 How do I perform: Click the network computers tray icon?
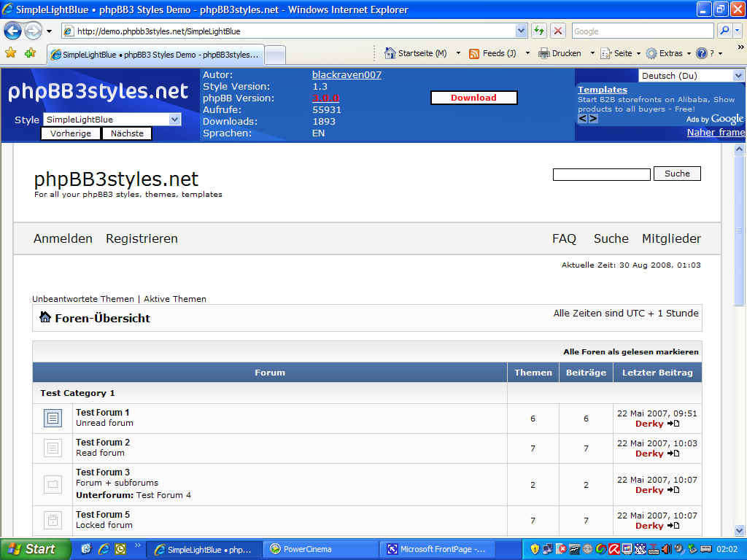548,549
